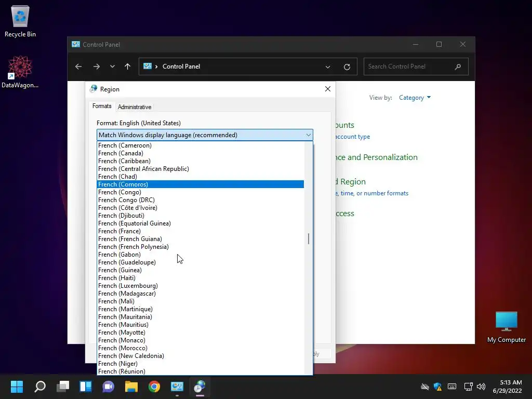Pick French (Mayotte) format
The width and height of the screenshot is (532, 399).
click(200, 332)
